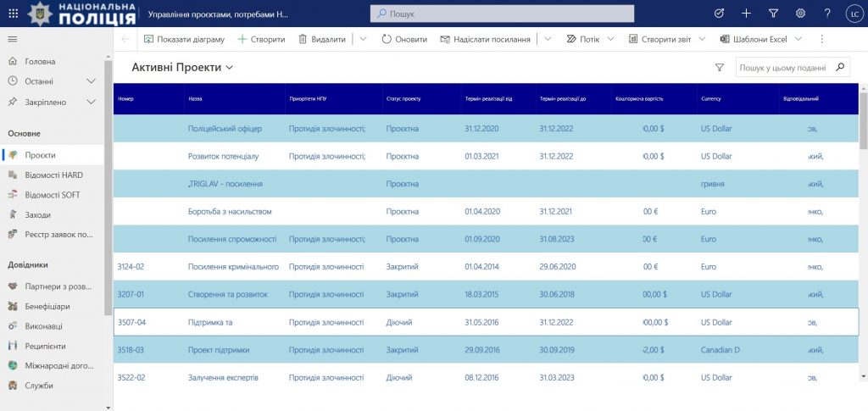Click the Виконавці sidebar icon
Viewport: 868px width, 411px height.
click(x=13, y=326)
